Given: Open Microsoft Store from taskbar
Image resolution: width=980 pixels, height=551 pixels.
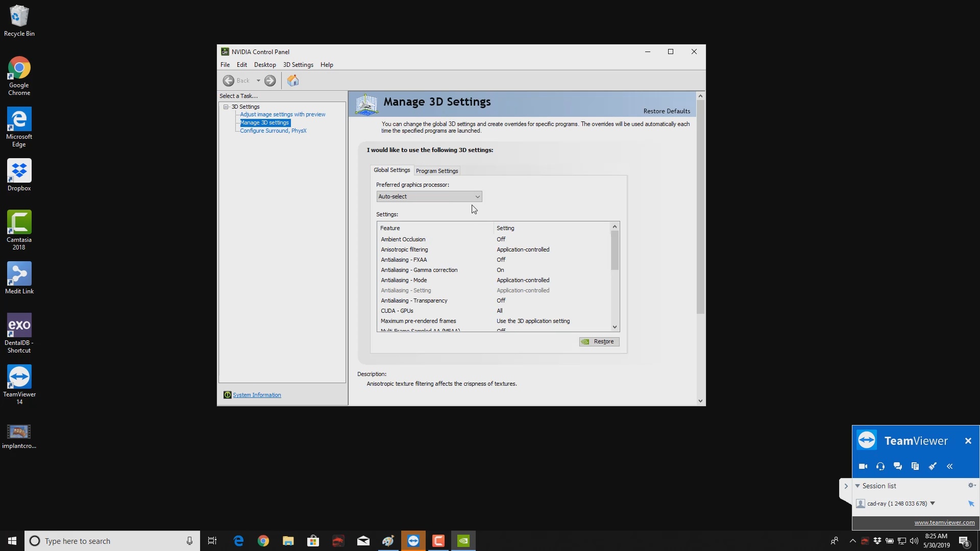Looking at the screenshot, I should [x=313, y=541].
